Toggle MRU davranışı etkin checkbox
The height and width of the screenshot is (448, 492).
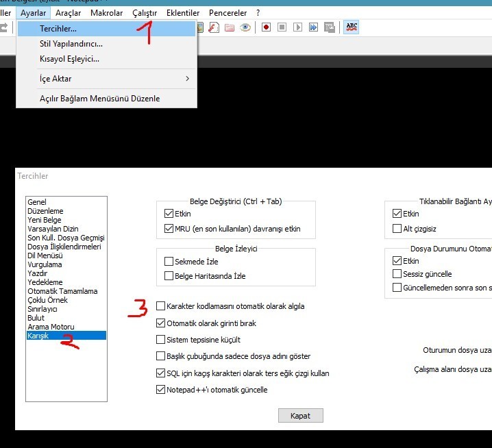169,228
